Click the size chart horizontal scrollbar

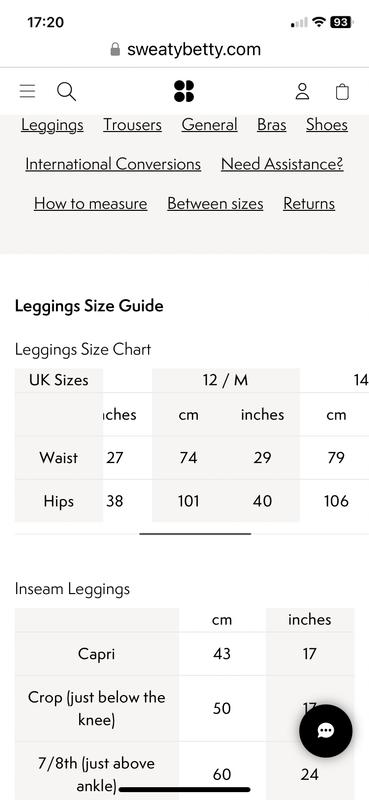click(195, 534)
